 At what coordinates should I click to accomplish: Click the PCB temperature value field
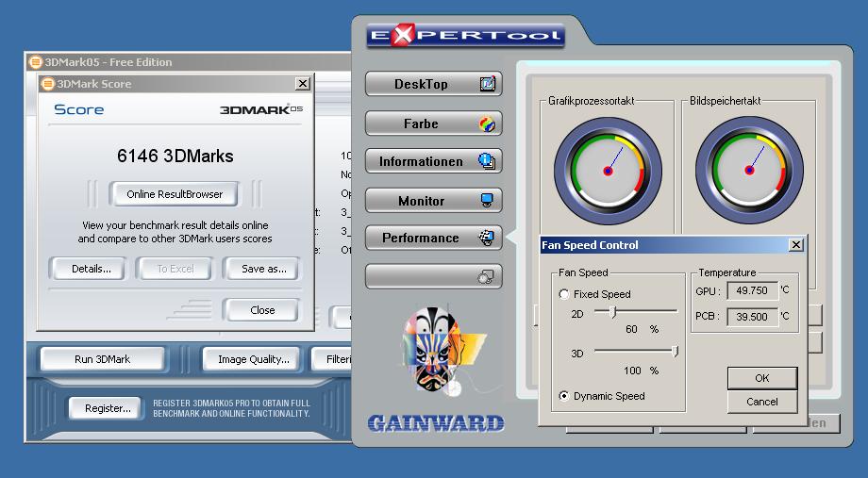point(752,317)
